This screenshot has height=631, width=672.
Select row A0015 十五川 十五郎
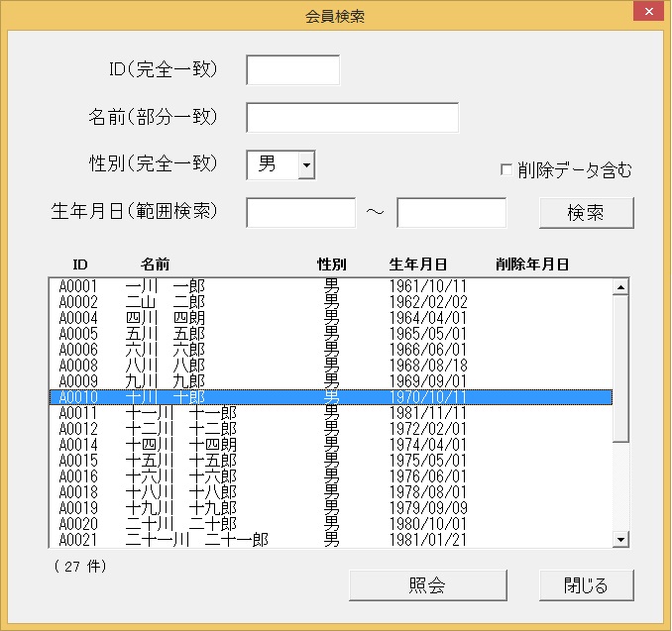pyautogui.click(x=331, y=461)
